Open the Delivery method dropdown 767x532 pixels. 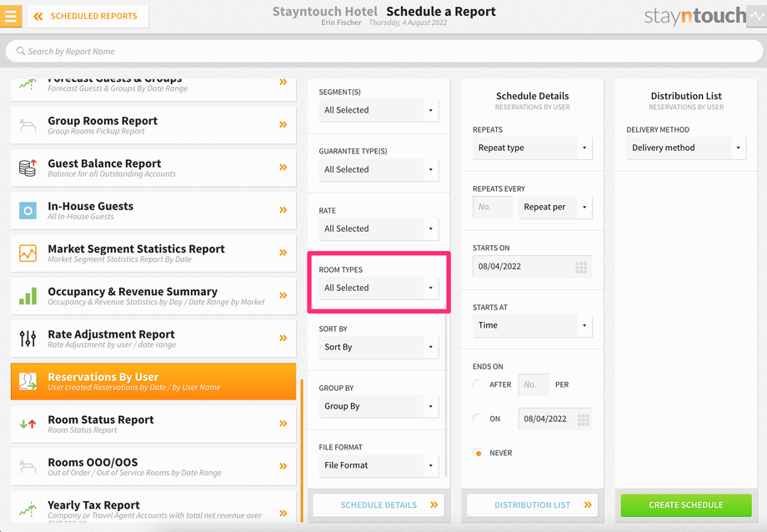point(686,148)
